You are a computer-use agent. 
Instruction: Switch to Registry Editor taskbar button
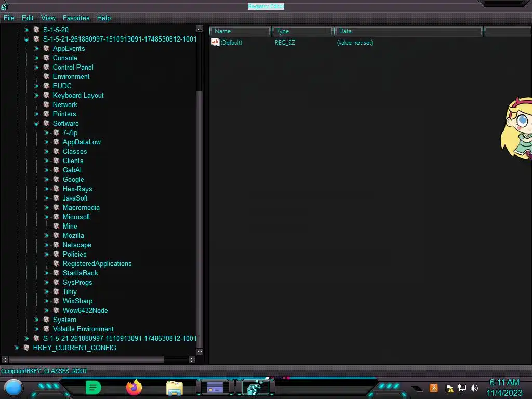point(256,388)
